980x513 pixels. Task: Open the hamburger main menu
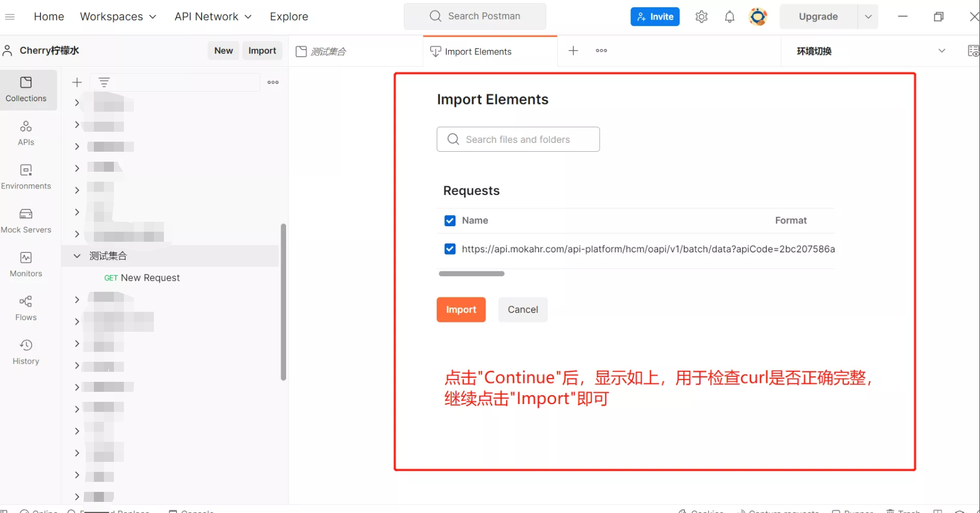pyautogui.click(x=9, y=17)
